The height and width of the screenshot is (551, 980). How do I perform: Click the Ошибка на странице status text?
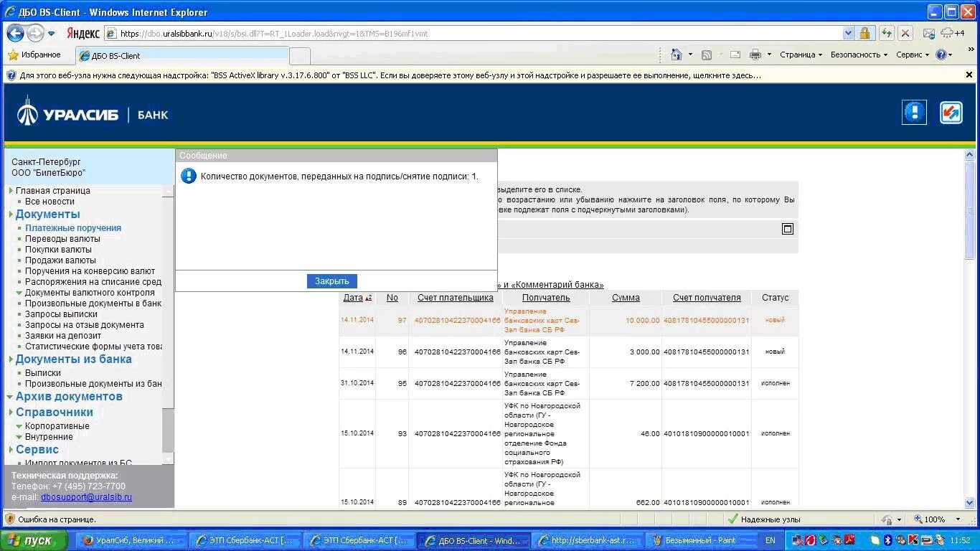point(57,519)
